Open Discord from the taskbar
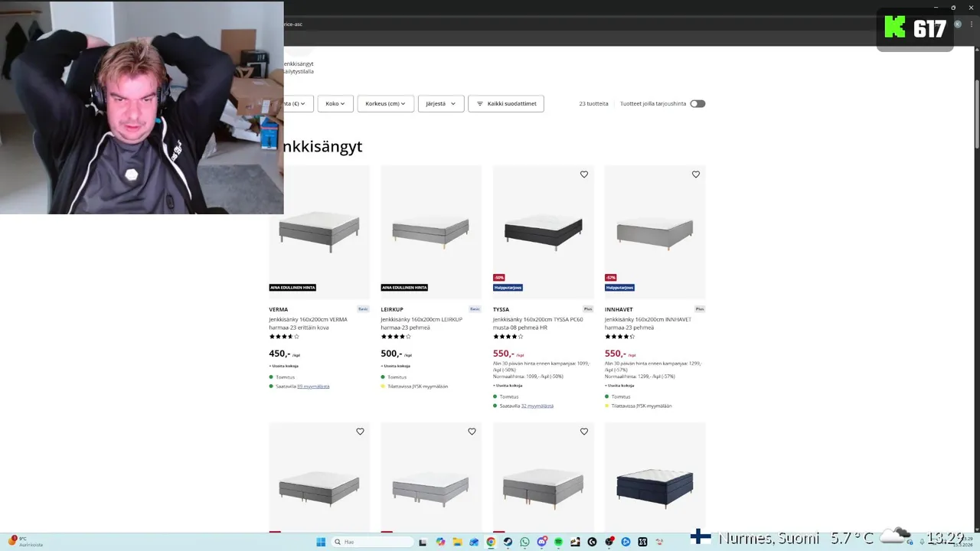The image size is (980, 551). 541,542
